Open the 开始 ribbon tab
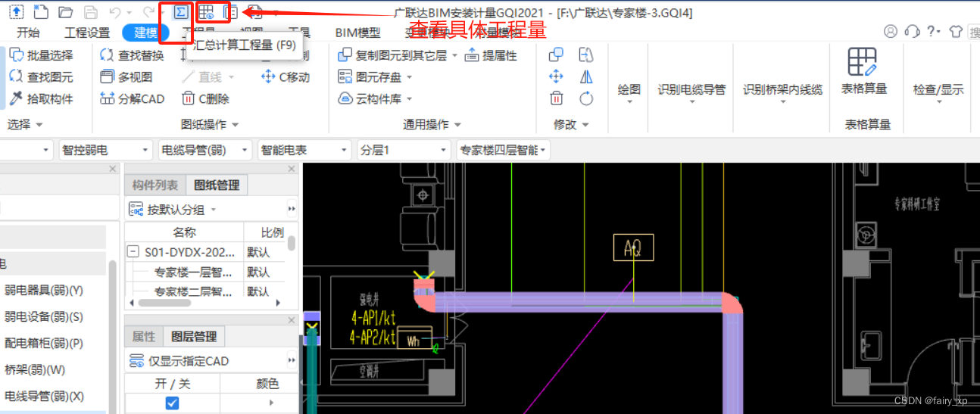Viewport: 980px width, 414px height. click(28, 33)
